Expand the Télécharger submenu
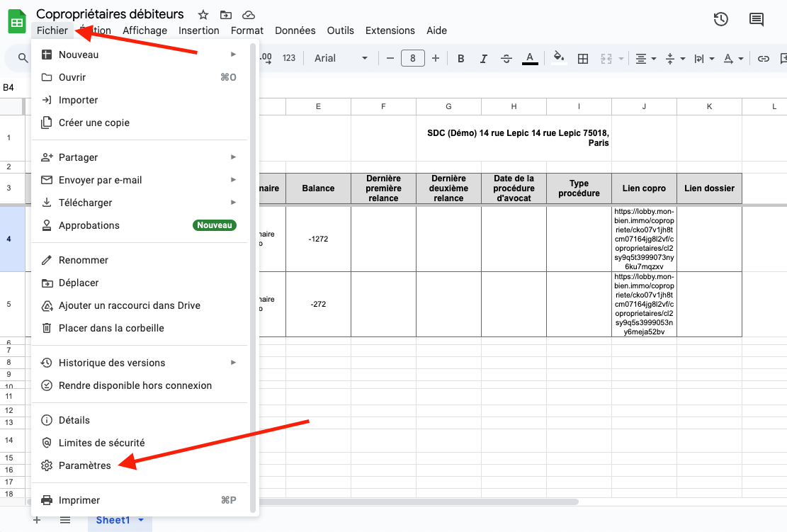 140,203
